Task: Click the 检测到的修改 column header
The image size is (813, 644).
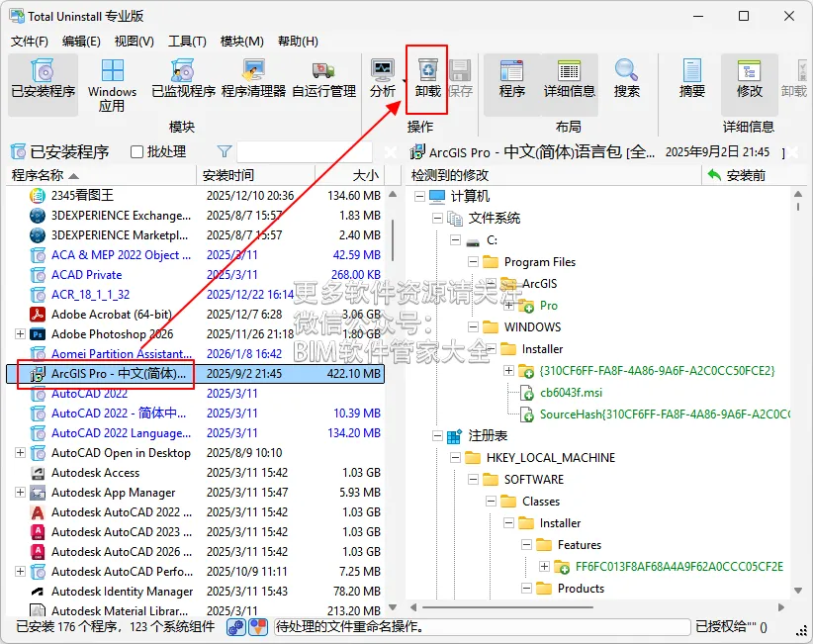Action: 554,175
